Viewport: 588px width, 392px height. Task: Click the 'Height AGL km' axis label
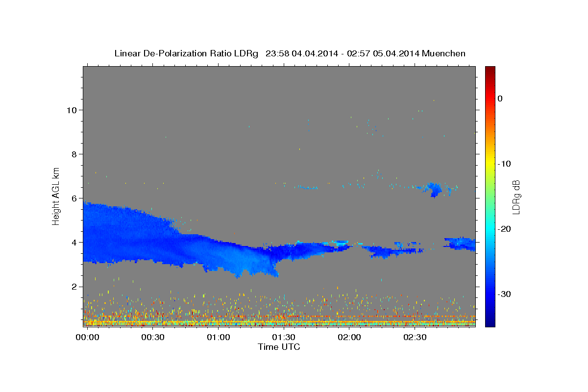click(56, 196)
